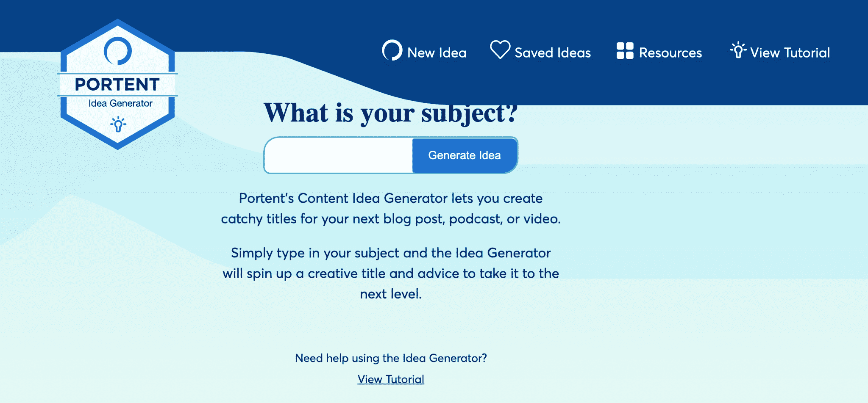The image size is (868, 403).
Task: Click the 'What is your subject?' heading
Action: [391, 113]
